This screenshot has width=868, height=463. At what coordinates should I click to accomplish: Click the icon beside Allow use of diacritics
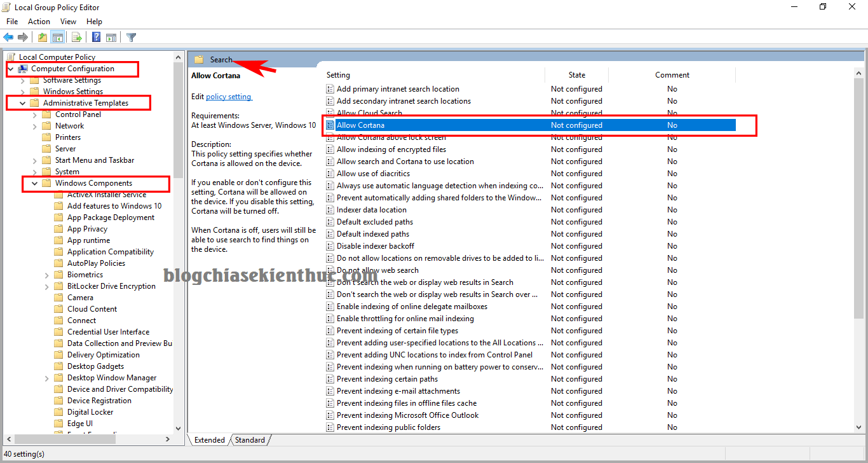pos(330,174)
